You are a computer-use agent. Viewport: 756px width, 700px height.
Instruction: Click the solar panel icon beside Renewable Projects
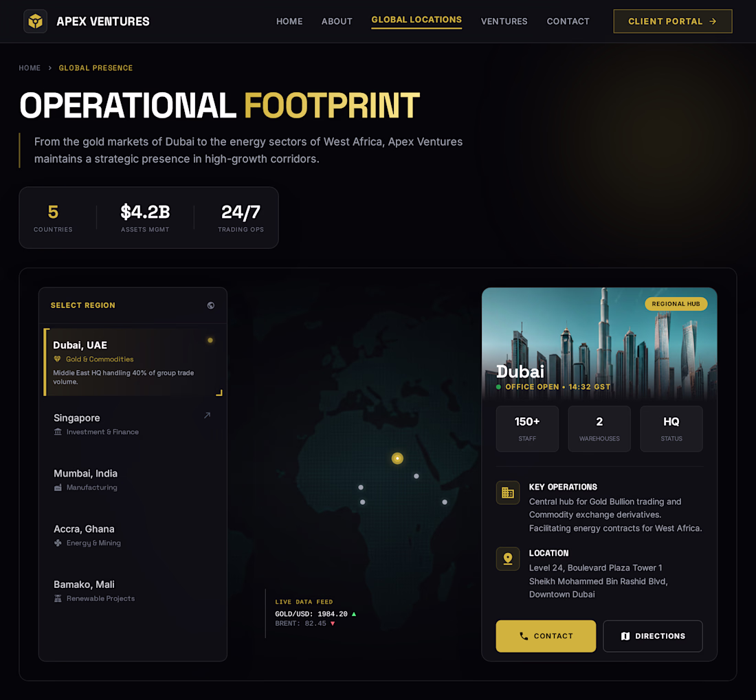58,598
